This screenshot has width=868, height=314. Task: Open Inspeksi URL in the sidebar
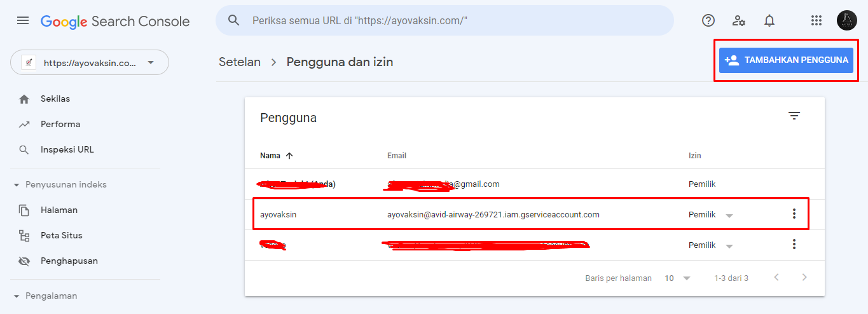[x=67, y=149]
